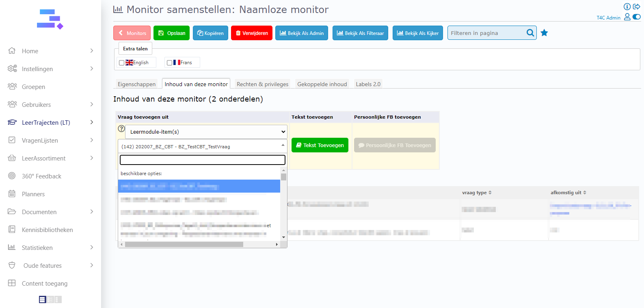644x308 pixels.
Task: Switch to the Eigenschappen tab
Action: 136,84
